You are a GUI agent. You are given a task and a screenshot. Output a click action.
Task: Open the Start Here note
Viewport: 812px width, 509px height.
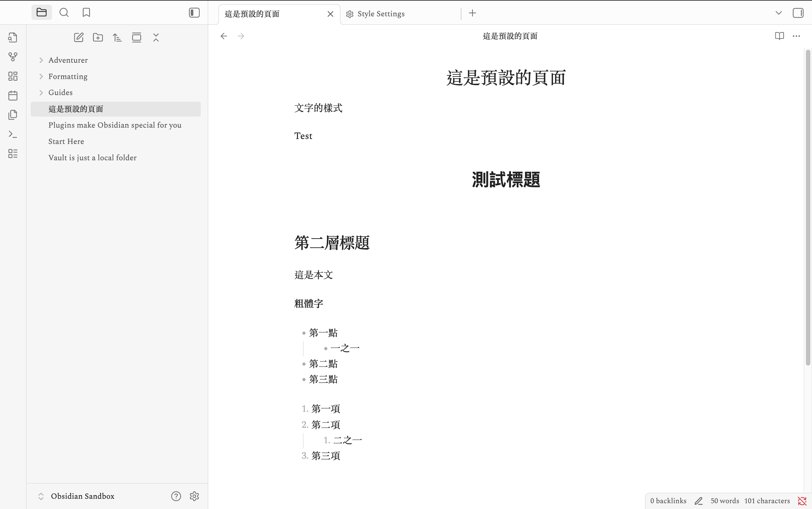66,141
